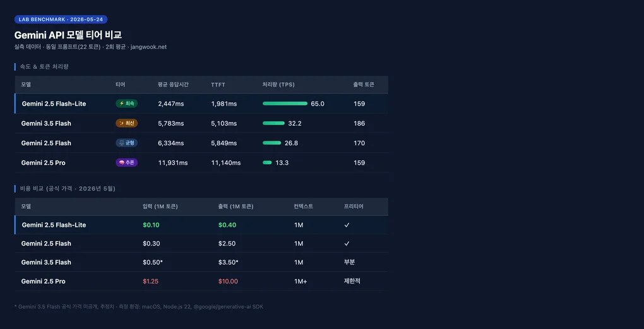
Task: Click the red $1.25 input price
Action: coord(150,282)
